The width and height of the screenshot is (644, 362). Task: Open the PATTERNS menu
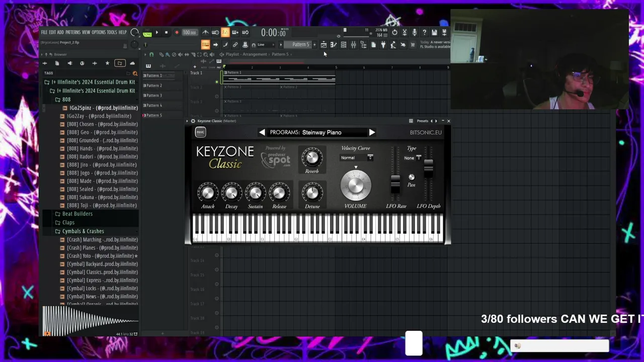73,33
